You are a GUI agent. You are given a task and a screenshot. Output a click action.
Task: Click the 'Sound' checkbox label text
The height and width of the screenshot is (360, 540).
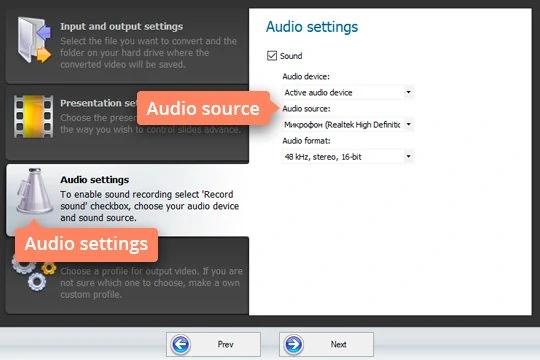(x=291, y=56)
